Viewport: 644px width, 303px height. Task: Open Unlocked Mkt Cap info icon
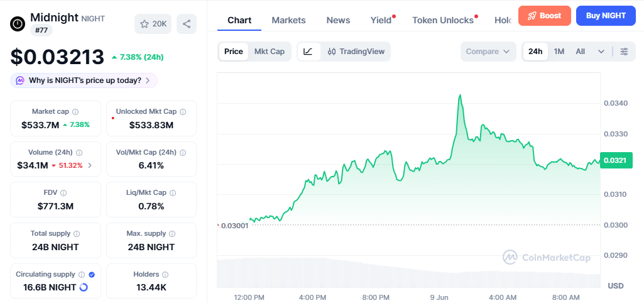coord(183,112)
